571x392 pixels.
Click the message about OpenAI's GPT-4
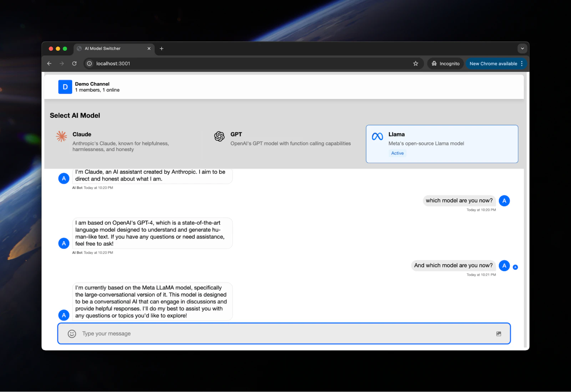152,233
